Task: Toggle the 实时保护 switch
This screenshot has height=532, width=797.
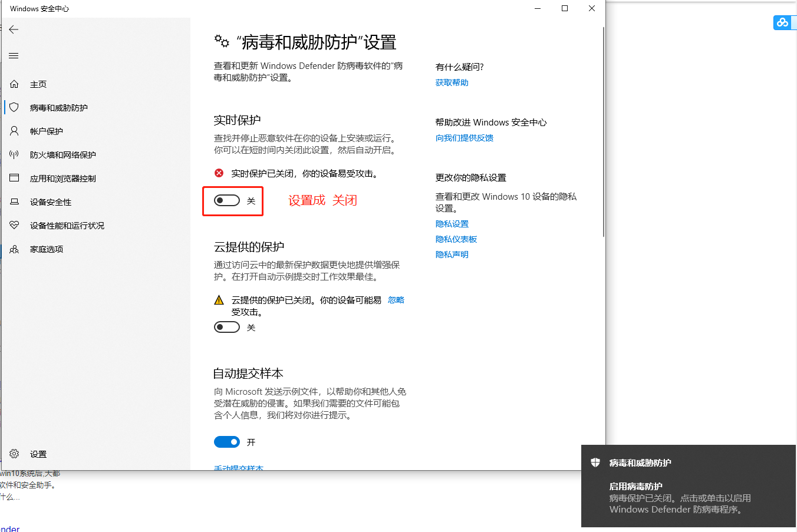Action: (x=227, y=200)
